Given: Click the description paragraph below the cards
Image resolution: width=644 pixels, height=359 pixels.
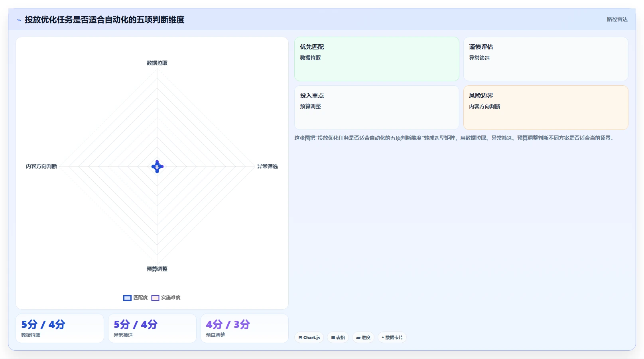Looking at the screenshot, I should 455,138.
